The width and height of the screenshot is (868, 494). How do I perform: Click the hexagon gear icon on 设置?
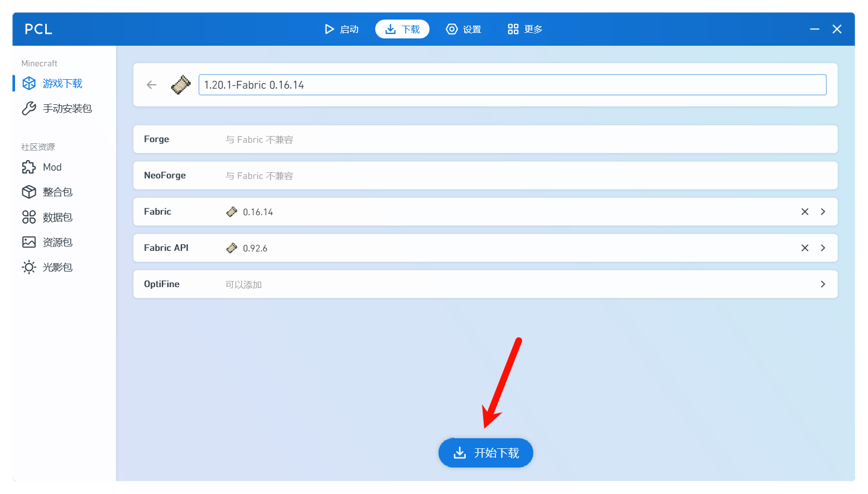[452, 29]
